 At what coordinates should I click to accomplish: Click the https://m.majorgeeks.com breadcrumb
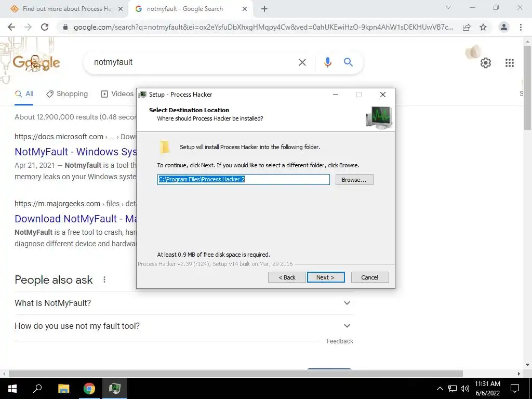[x=57, y=204]
